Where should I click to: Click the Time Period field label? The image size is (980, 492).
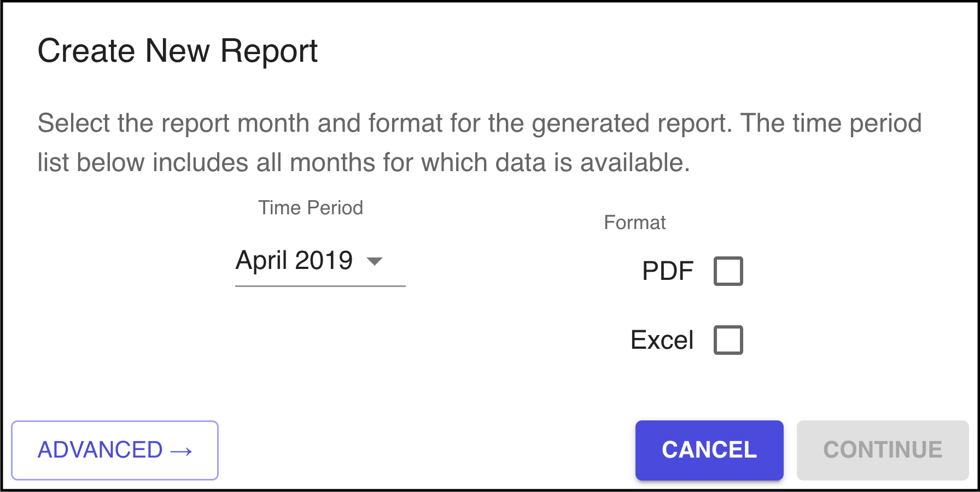[310, 208]
